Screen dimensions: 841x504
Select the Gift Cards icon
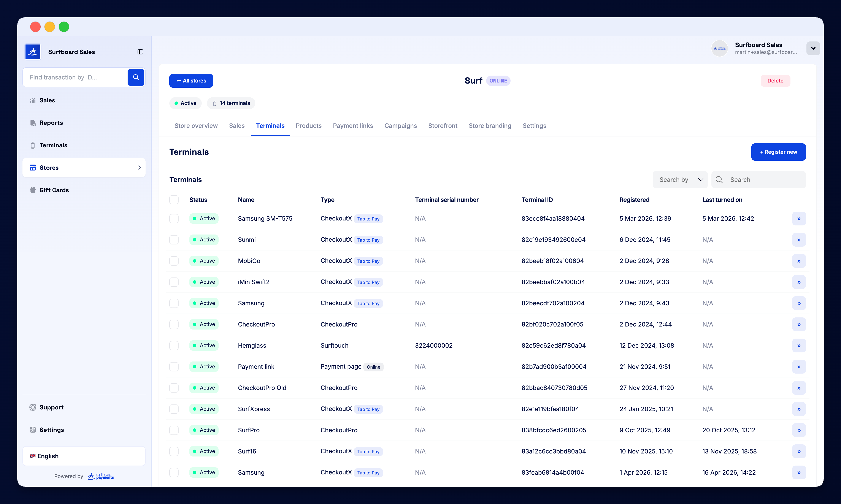pyautogui.click(x=33, y=190)
